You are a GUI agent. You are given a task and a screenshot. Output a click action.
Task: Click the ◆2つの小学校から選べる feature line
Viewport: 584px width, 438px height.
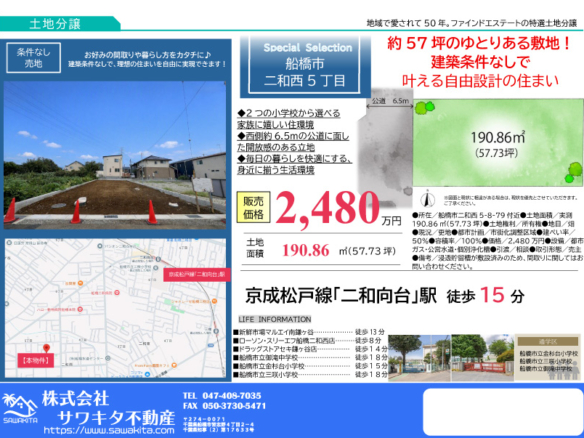289,113
